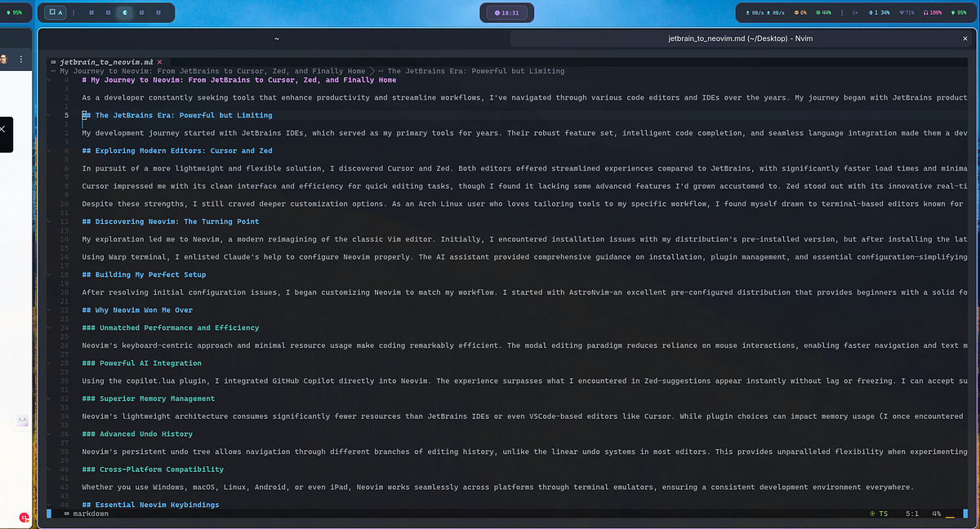Switch to the fourth workspace in top bar
Image resolution: width=980 pixels, height=529 pixels.
point(141,12)
